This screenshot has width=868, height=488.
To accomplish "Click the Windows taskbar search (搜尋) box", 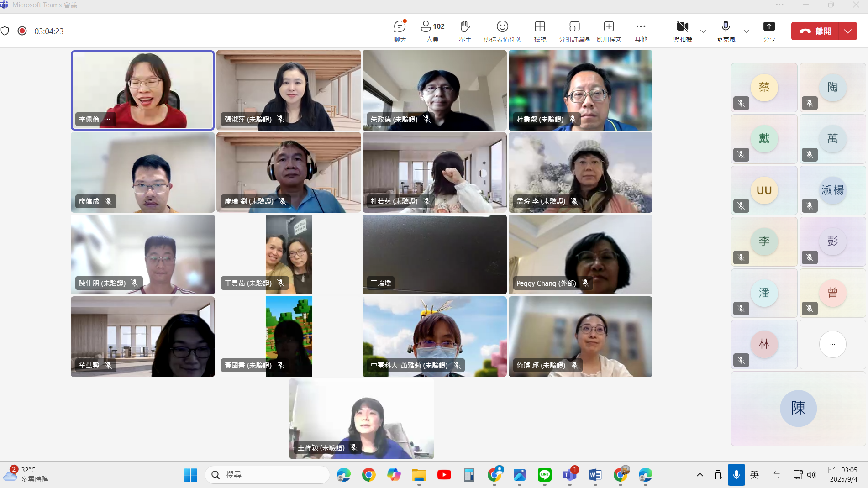I will 268,475.
